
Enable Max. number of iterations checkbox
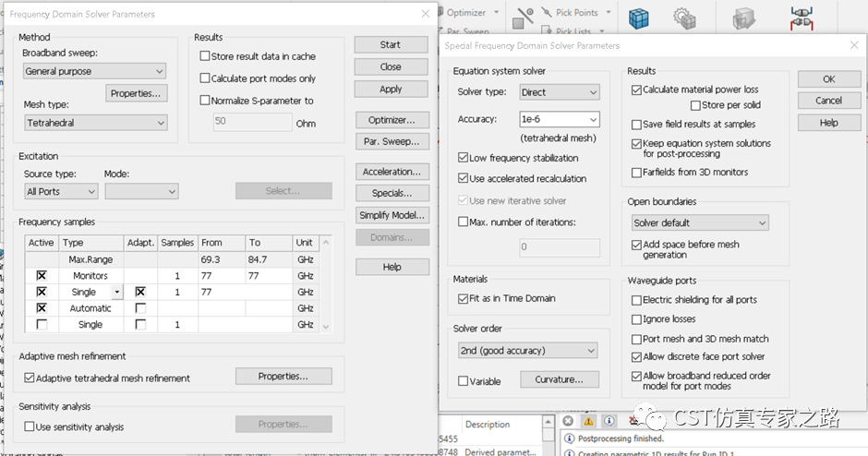464,222
